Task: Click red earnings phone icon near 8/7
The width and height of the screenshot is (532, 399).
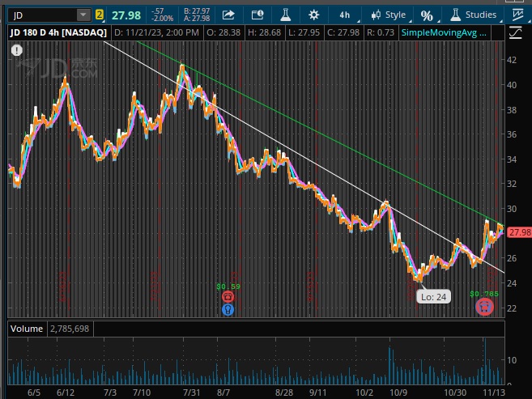Action: (228, 296)
